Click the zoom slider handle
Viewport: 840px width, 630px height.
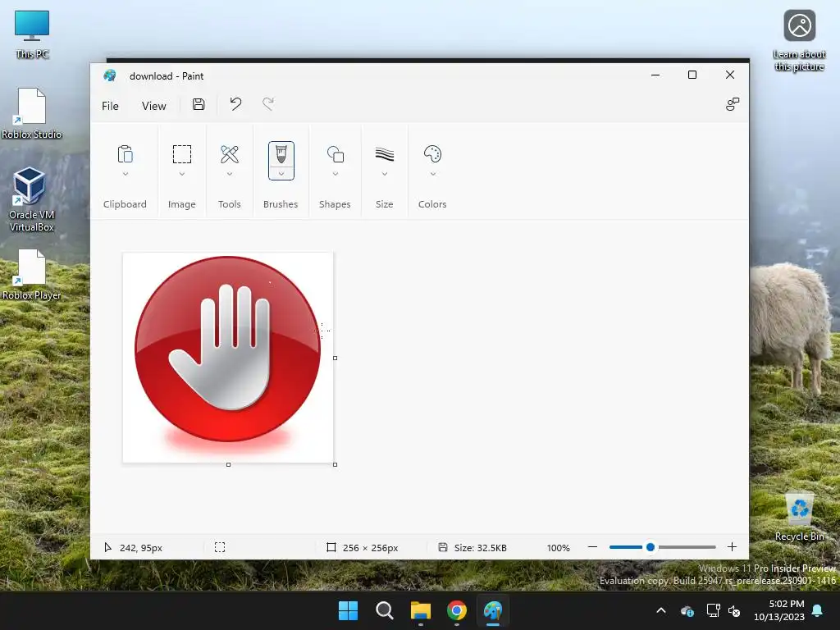click(651, 547)
